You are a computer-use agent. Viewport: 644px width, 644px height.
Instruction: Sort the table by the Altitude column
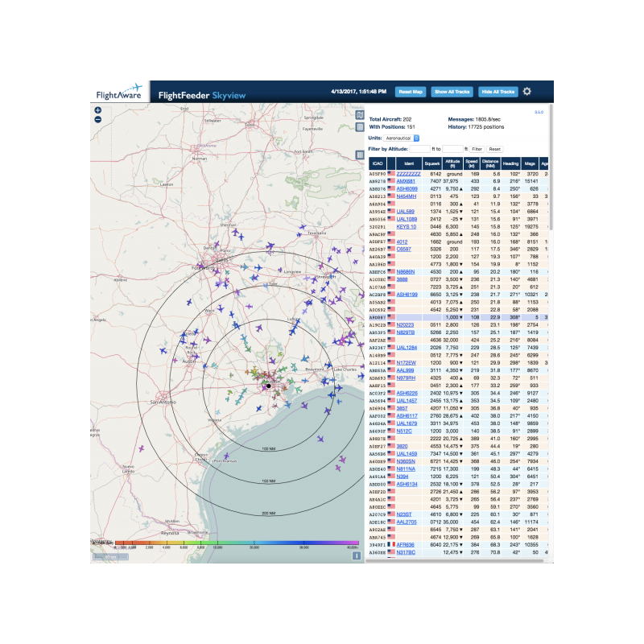pos(452,164)
